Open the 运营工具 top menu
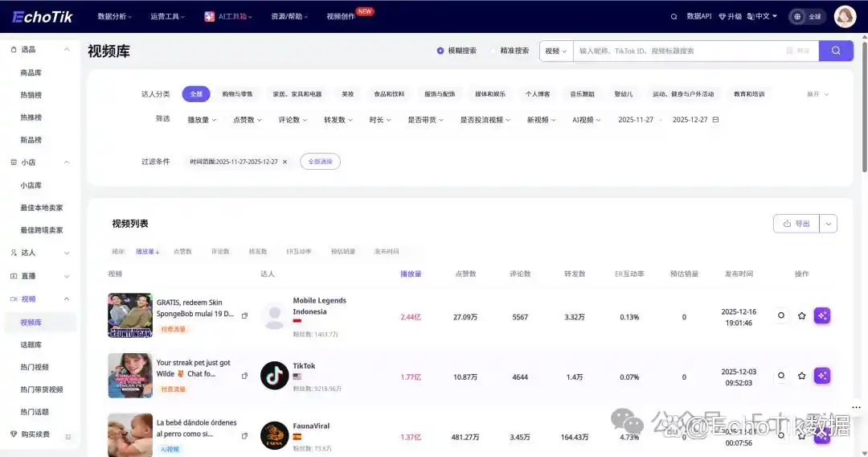The width and height of the screenshot is (868, 457). (167, 16)
